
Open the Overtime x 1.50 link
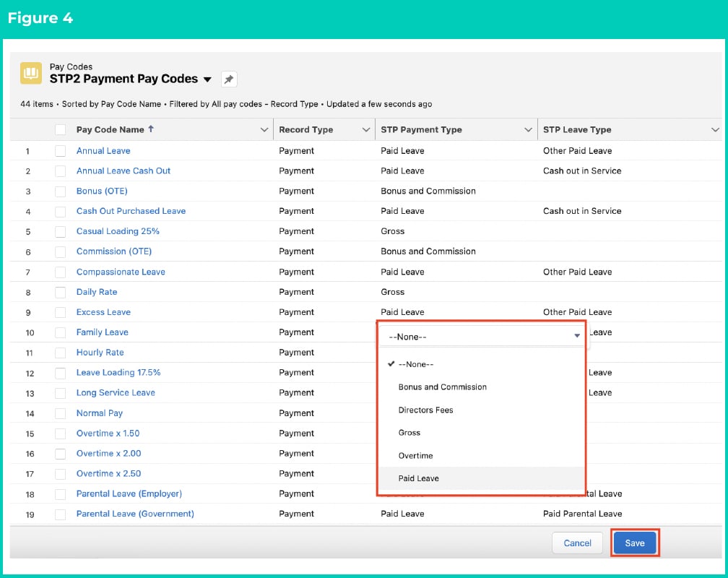pyautogui.click(x=108, y=433)
